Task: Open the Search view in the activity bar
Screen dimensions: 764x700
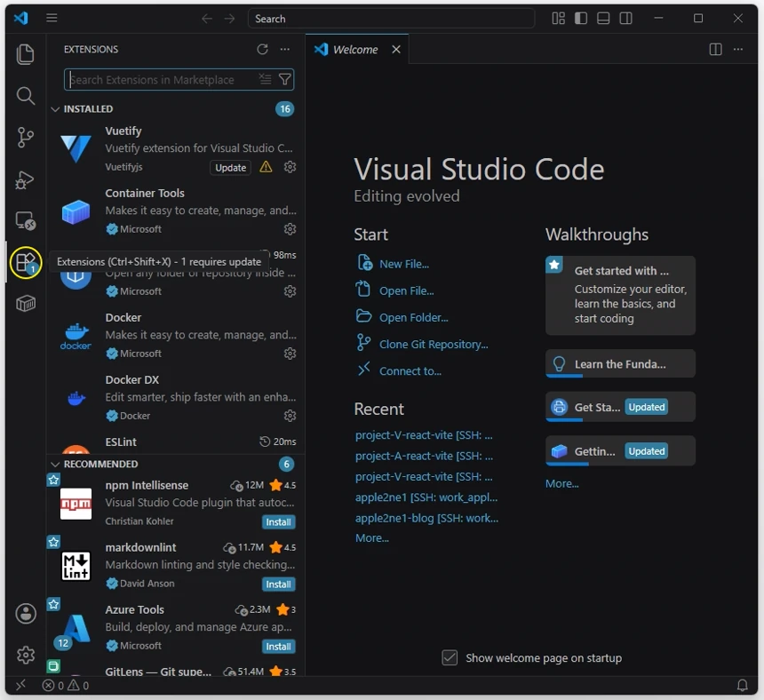Action: point(26,96)
